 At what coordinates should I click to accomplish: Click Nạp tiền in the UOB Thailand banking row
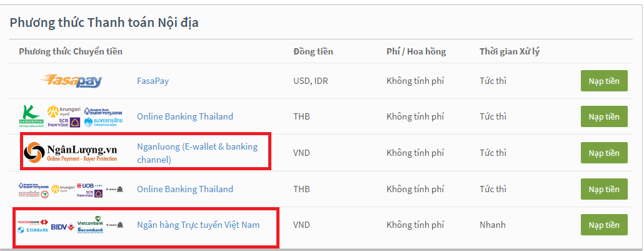pyautogui.click(x=604, y=189)
